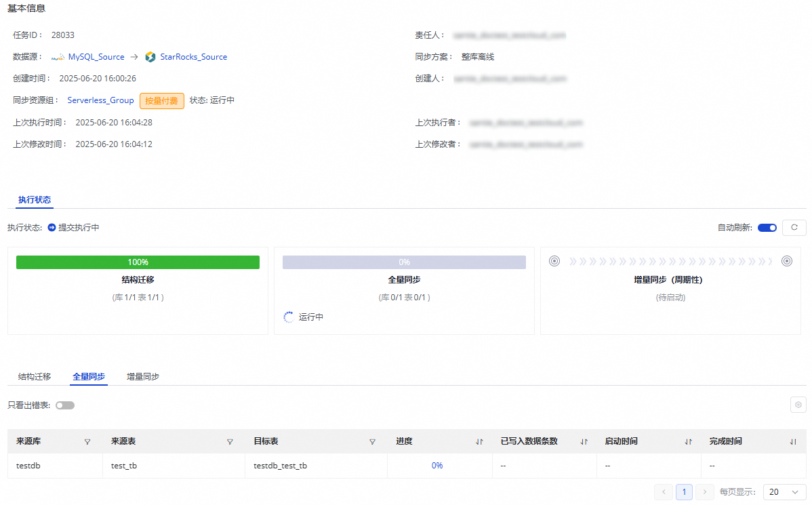
Task: Click the (库 1/1 表 1/1) text
Action: [138, 298]
